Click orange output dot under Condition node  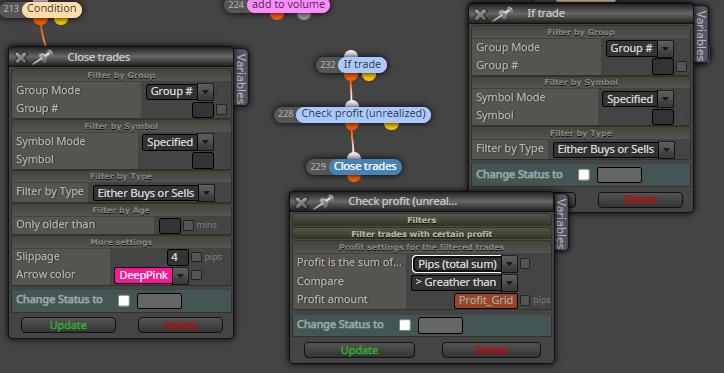pos(41,20)
